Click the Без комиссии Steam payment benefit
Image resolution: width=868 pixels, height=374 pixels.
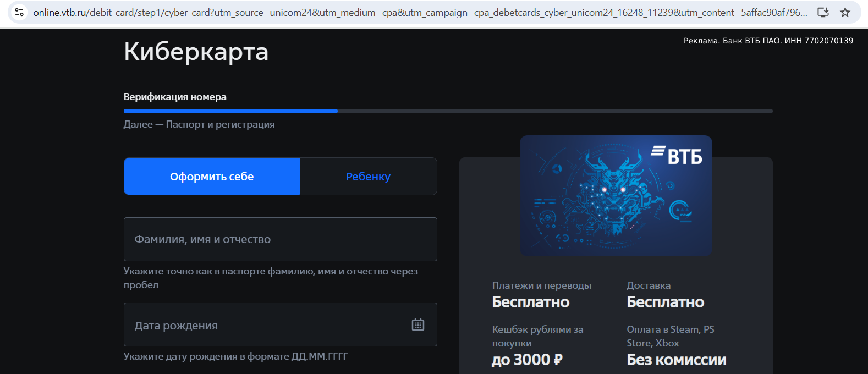[x=677, y=345]
